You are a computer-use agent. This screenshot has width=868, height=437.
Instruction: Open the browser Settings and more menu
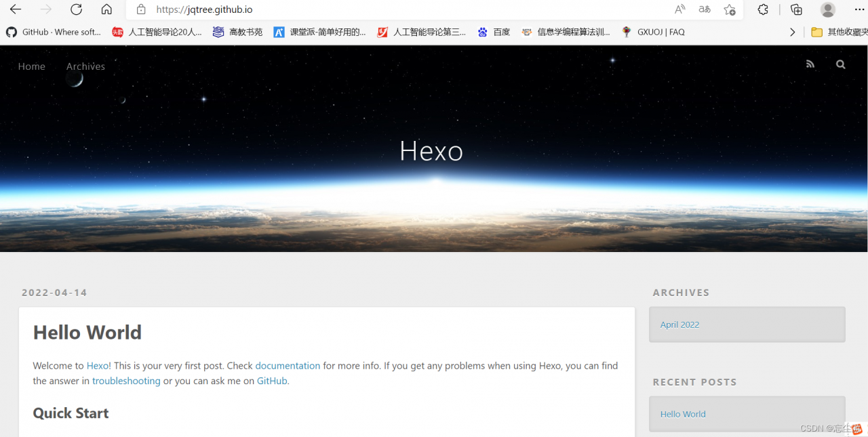click(859, 9)
